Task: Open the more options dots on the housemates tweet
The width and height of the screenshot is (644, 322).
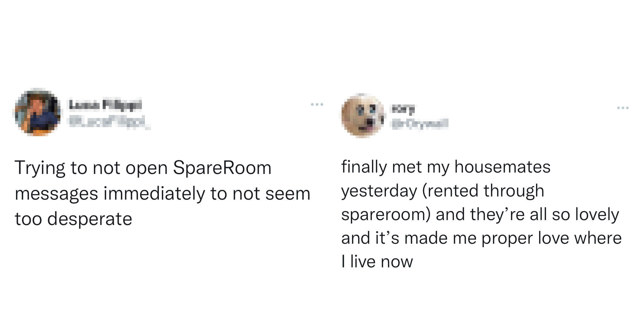Action: (623, 108)
